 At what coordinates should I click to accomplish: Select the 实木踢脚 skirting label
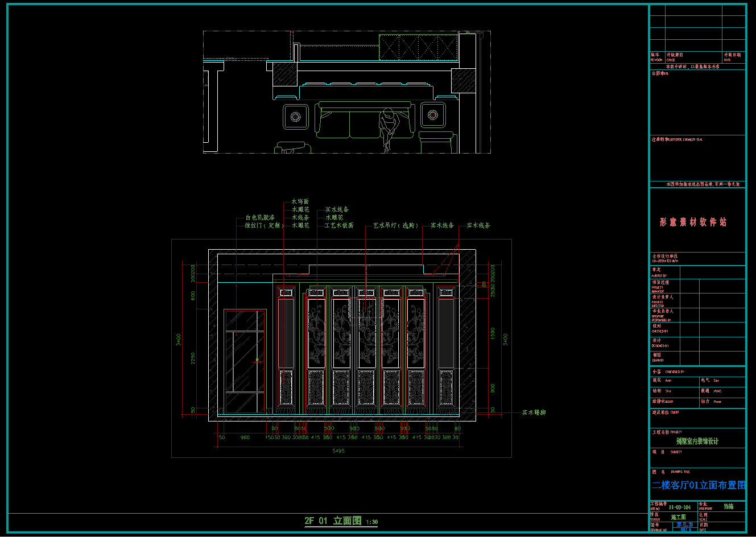pos(534,412)
